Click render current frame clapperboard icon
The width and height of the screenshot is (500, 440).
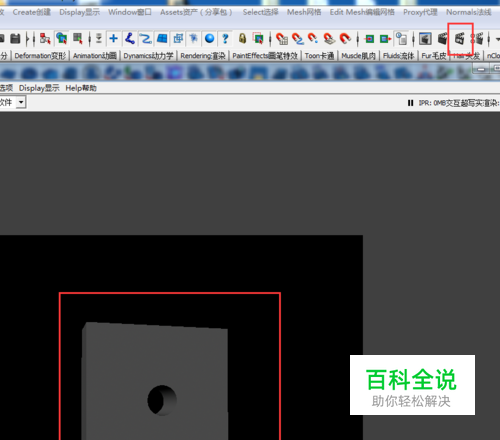click(x=443, y=39)
